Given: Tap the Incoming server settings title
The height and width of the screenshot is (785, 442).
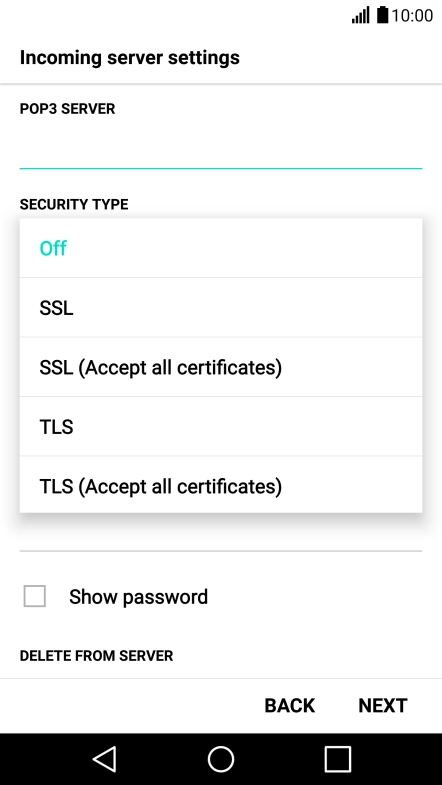Looking at the screenshot, I should pos(130,58).
